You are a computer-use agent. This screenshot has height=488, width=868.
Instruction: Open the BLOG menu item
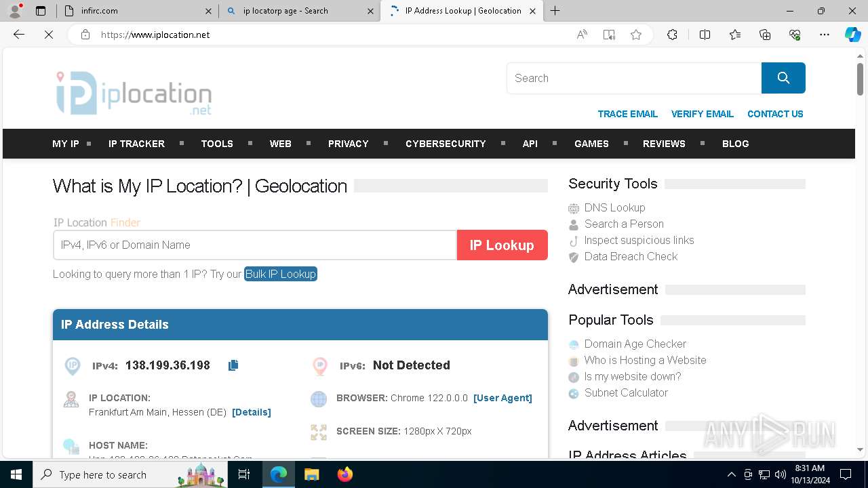coord(736,144)
